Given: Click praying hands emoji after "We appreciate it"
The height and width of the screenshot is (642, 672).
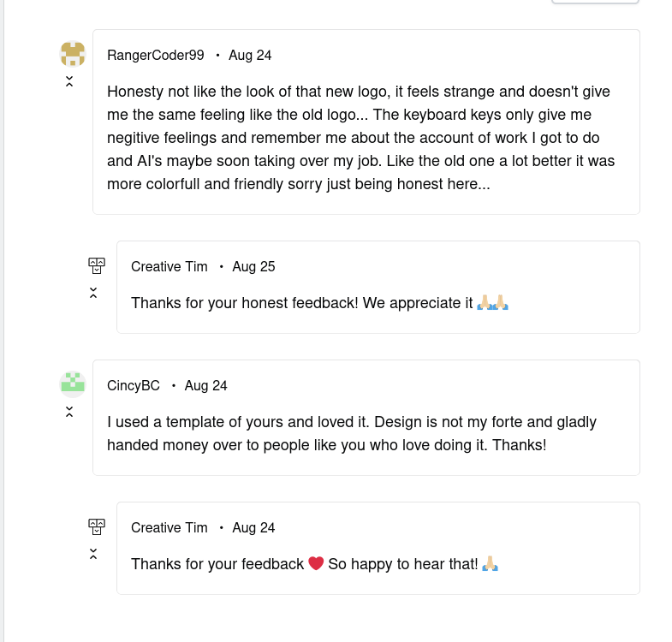Looking at the screenshot, I should point(493,302).
